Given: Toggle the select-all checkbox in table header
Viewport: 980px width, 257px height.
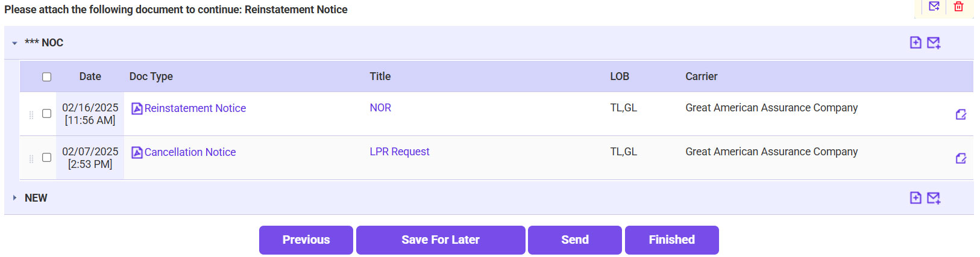Looking at the screenshot, I should 46,77.
